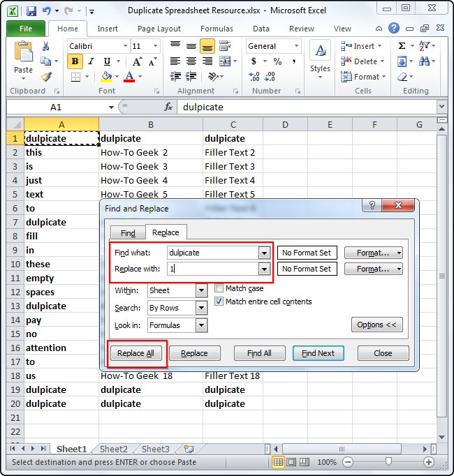Apply italic formatting

point(91,61)
